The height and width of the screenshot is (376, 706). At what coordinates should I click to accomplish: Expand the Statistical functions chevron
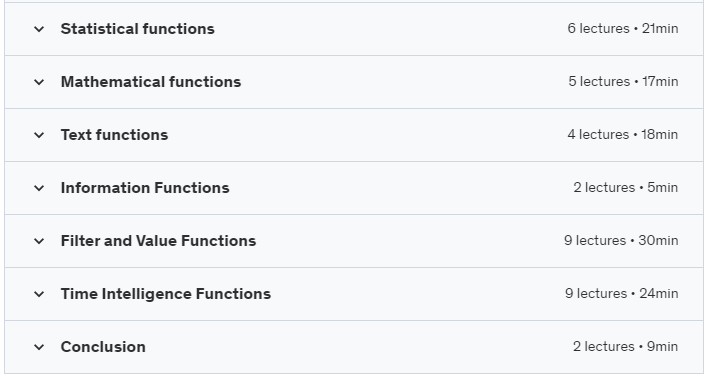39,29
